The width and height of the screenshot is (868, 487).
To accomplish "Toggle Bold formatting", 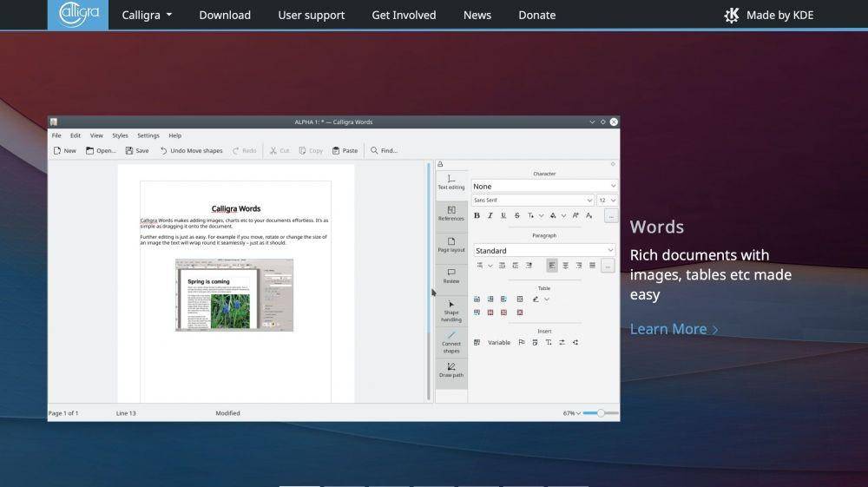I will (477, 216).
